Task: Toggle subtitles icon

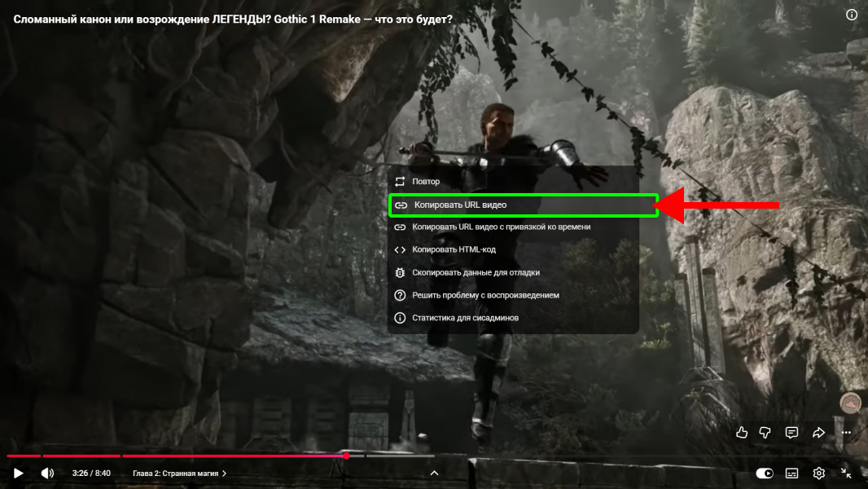Action: tap(791, 473)
